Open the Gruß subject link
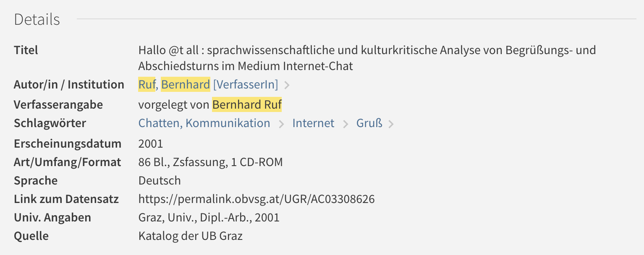This screenshot has height=255, width=644. pyautogui.click(x=369, y=123)
